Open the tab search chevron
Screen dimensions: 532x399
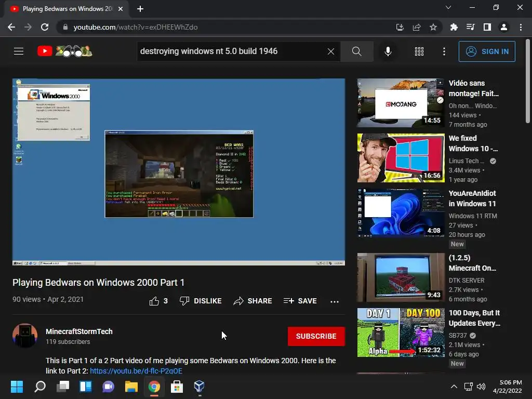pos(448,7)
